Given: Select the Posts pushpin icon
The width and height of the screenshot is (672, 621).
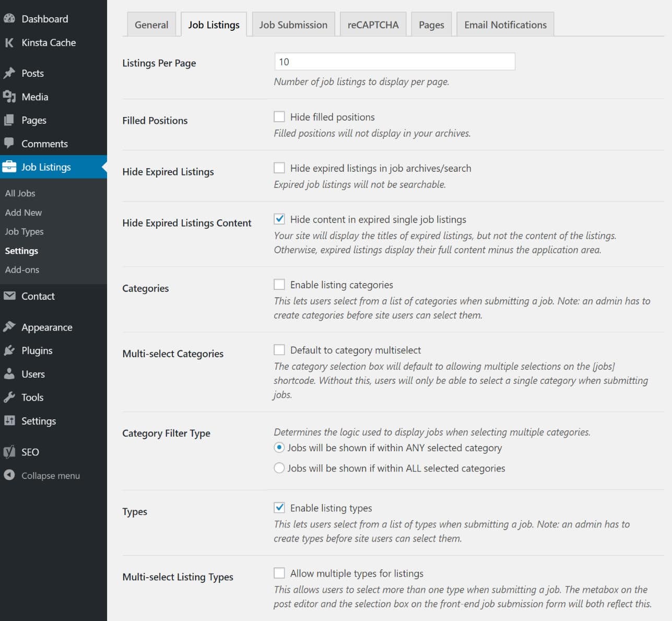Looking at the screenshot, I should point(9,73).
